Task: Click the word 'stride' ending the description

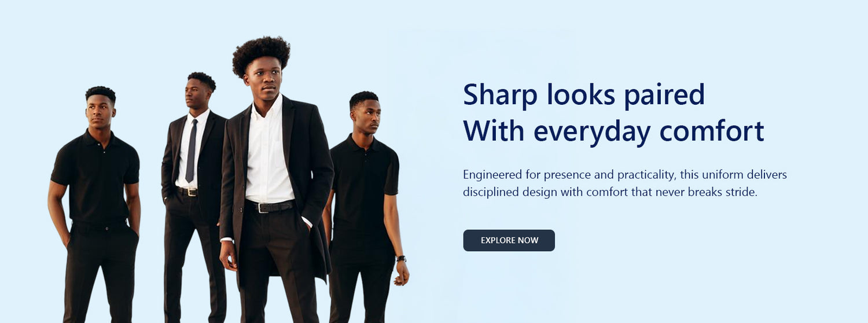Action: (x=741, y=192)
